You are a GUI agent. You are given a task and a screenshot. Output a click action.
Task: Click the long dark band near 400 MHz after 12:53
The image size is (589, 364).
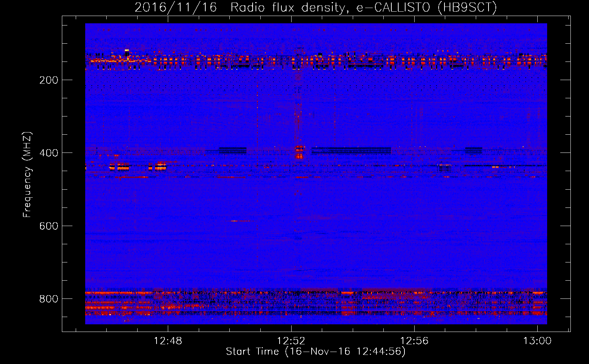point(351,150)
